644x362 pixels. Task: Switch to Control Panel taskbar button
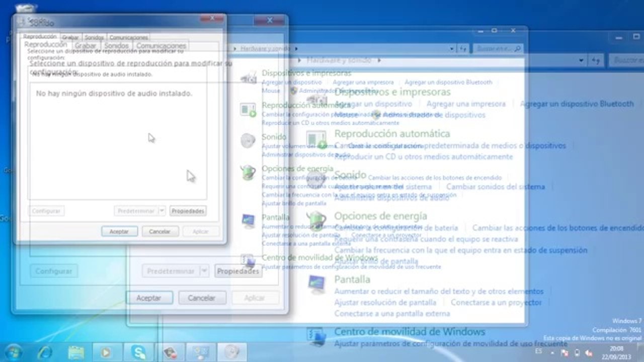(x=201, y=352)
